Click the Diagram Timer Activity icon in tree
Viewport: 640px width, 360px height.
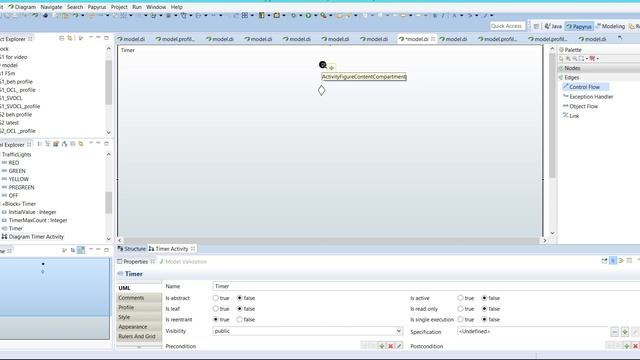point(4,237)
